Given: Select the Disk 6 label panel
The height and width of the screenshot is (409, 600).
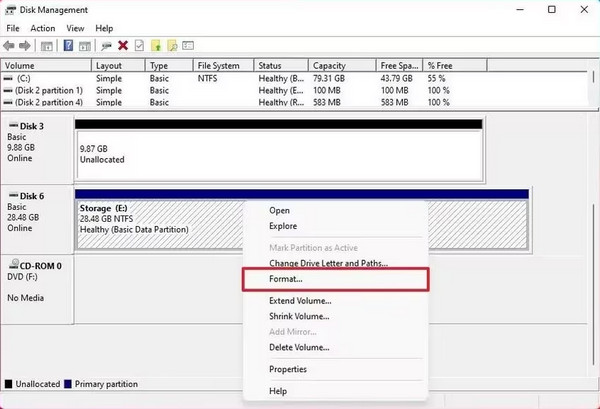Looking at the screenshot, I should point(37,219).
